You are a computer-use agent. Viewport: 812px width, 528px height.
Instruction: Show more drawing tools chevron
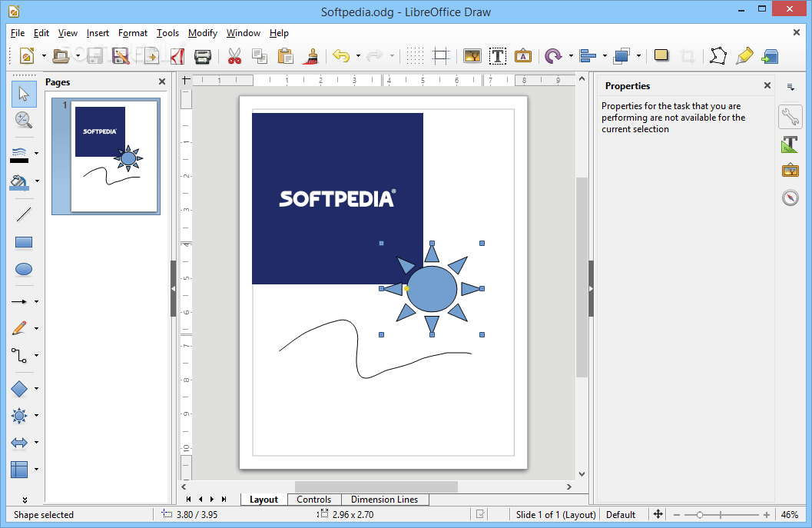pos(25,500)
